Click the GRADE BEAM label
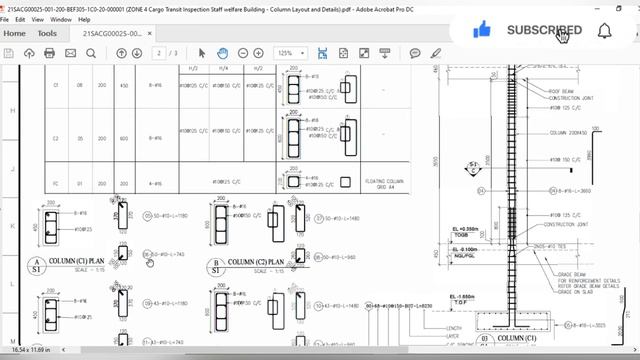The width and height of the screenshot is (640, 360). coord(571,275)
